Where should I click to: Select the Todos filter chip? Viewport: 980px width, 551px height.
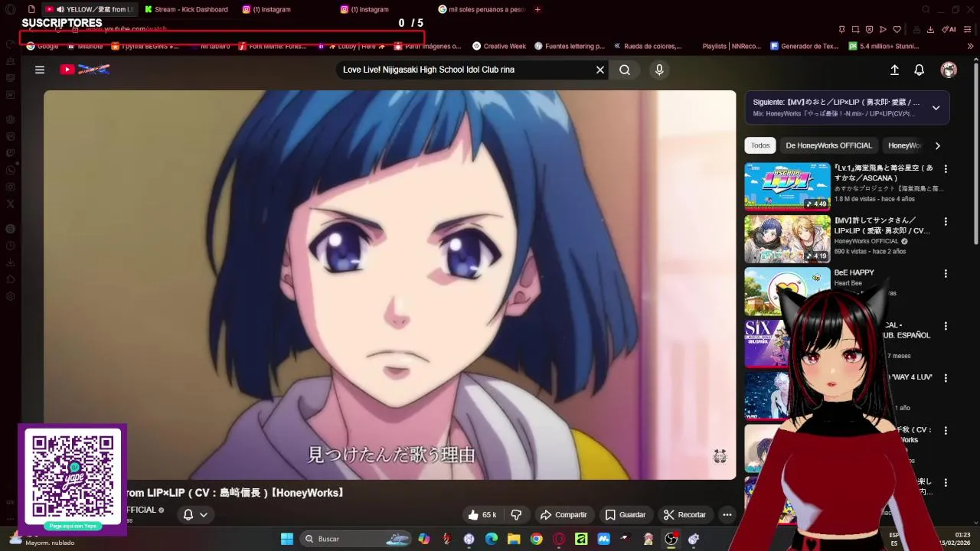tap(760, 145)
